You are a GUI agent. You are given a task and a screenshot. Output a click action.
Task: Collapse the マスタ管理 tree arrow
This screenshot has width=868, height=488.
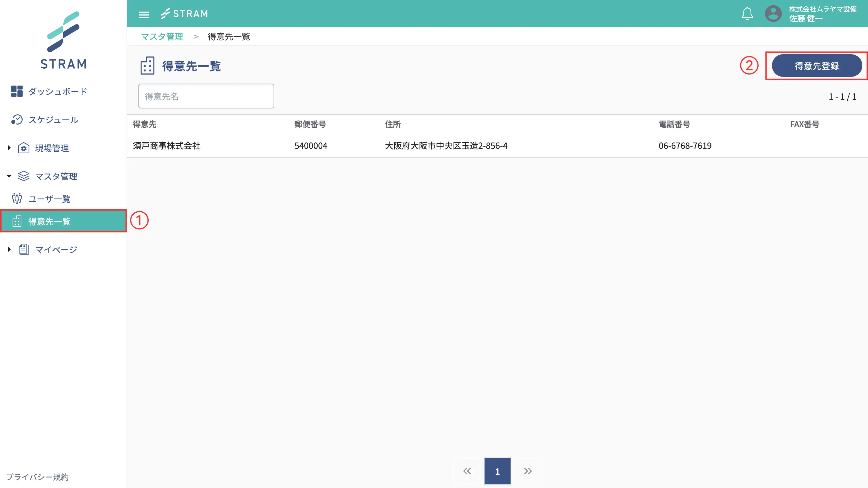(x=9, y=176)
